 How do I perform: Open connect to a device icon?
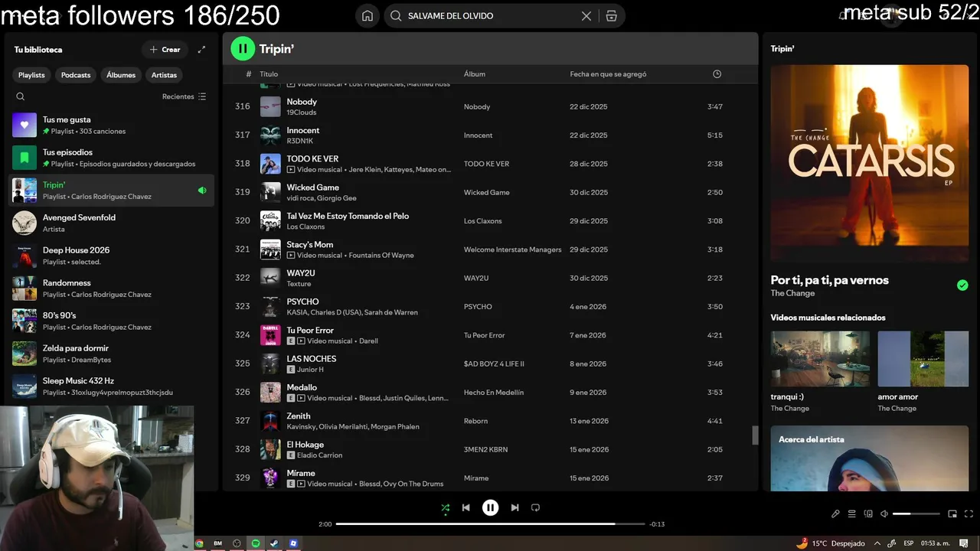click(x=868, y=514)
